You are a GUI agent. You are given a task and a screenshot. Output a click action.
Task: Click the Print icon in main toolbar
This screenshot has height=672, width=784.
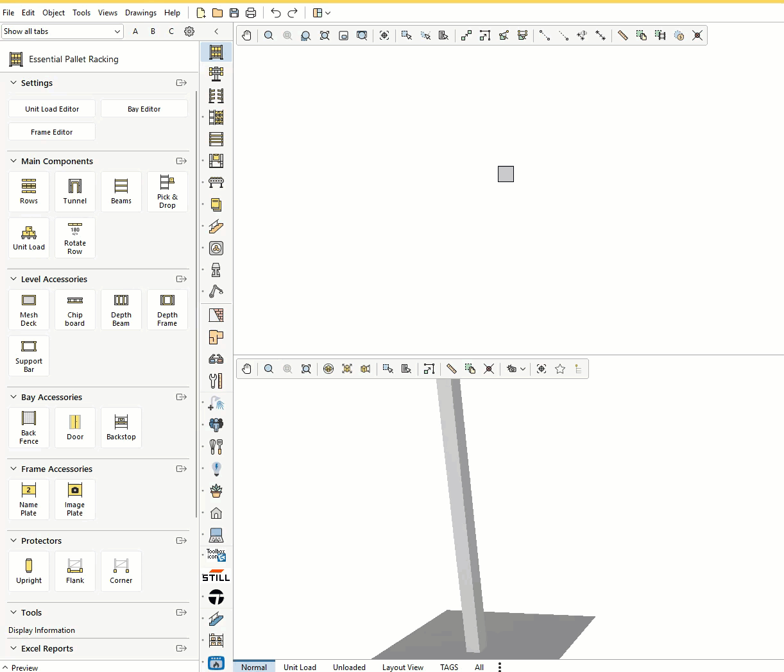coord(251,13)
